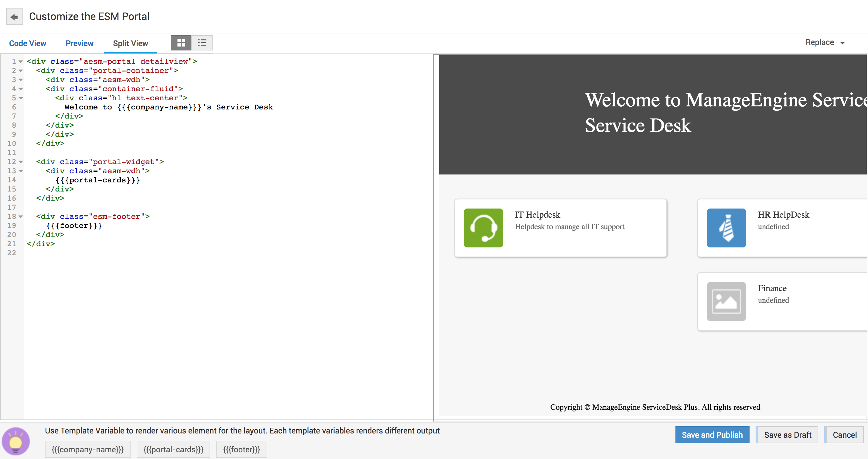Click the esm-footer div on line 18
This screenshot has height=459, width=868.
[x=93, y=216]
